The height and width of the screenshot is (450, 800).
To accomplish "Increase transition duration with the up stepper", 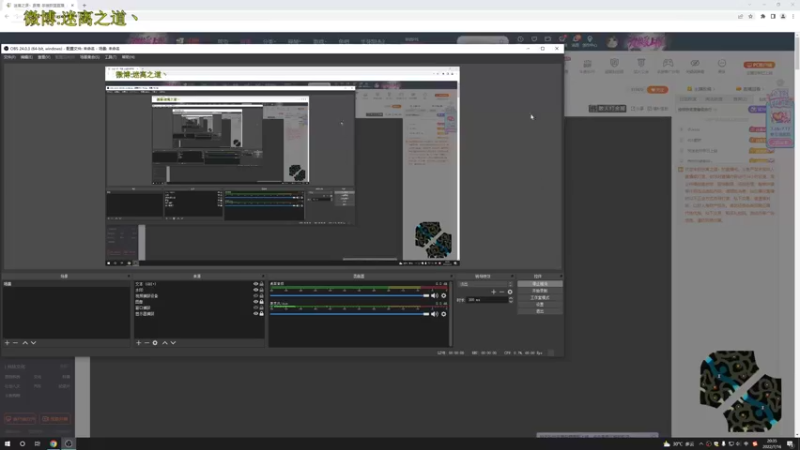I will click(511, 298).
